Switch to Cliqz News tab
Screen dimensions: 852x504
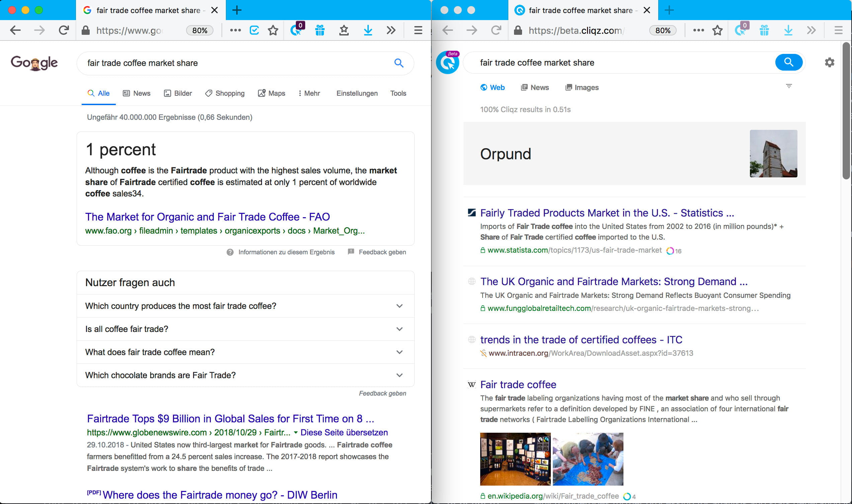tap(535, 88)
